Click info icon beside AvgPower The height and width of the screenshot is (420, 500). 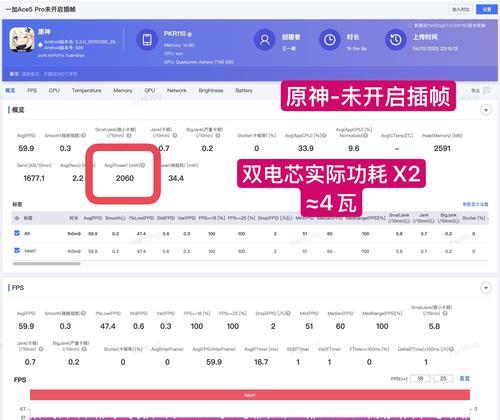point(143,165)
